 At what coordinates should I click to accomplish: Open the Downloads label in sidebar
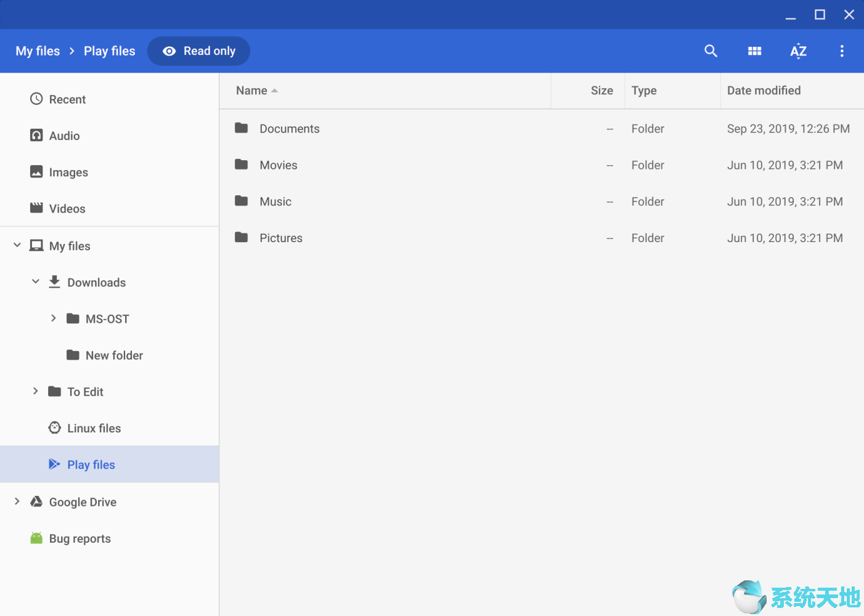[96, 282]
